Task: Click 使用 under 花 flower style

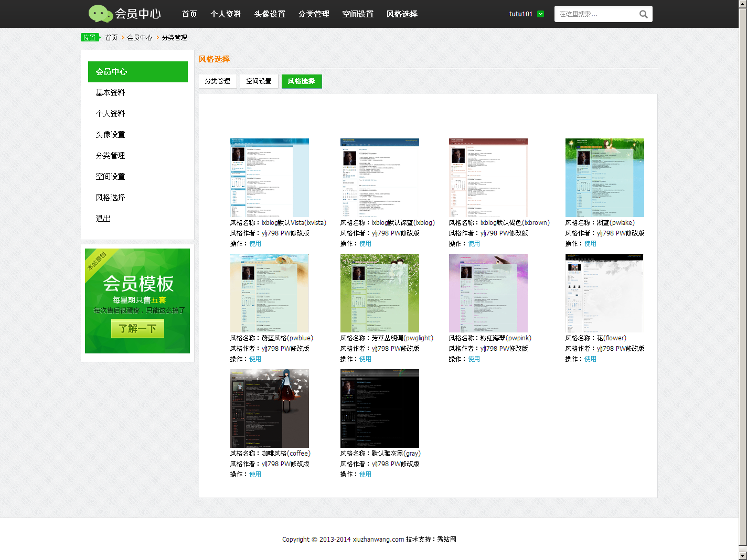Action: click(x=590, y=359)
